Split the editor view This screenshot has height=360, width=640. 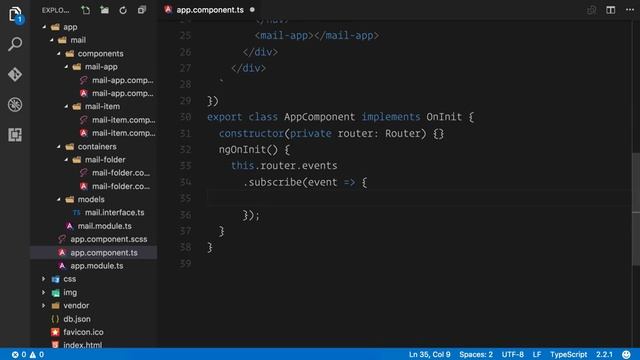pos(611,10)
